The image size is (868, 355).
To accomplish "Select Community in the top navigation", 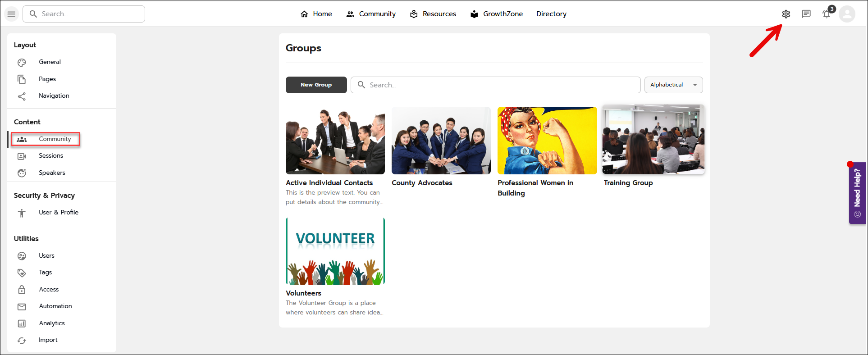I will pyautogui.click(x=371, y=14).
